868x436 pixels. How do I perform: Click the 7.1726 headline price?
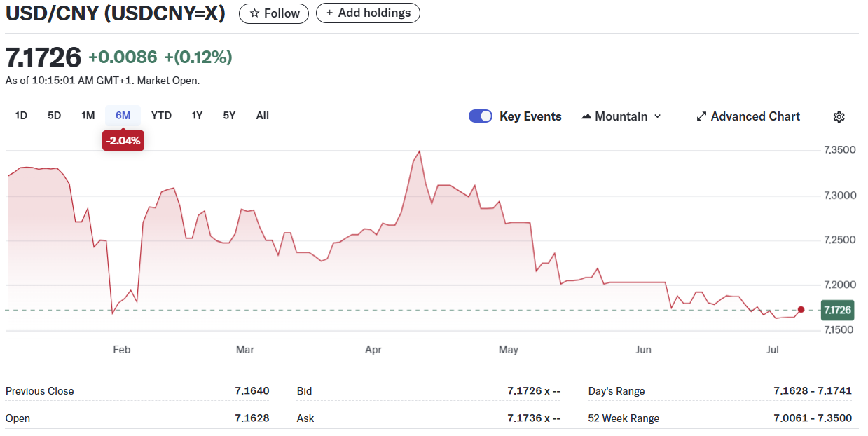pos(43,57)
